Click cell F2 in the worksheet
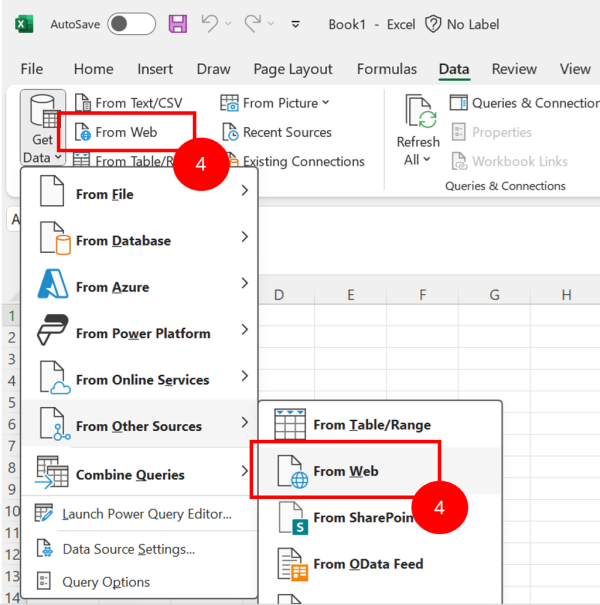Image resolution: width=600 pixels, height=605 pixels. pyautogui.click(x=423, y=337)
